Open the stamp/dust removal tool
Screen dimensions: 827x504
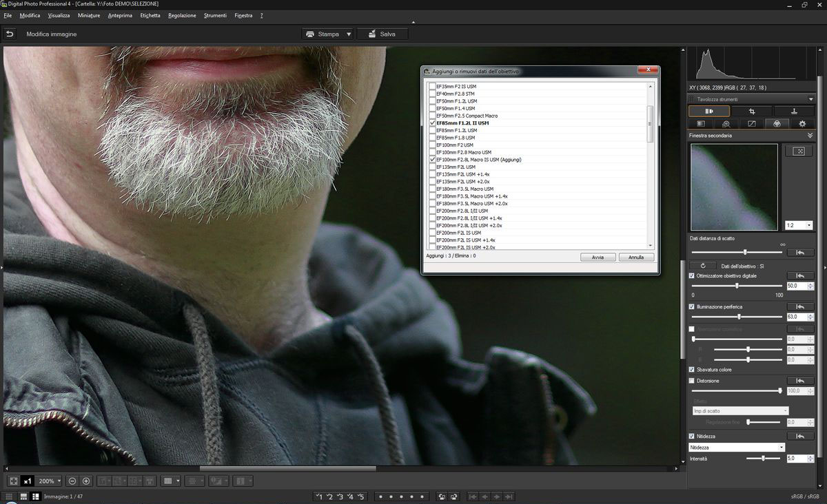coord(794,111)
